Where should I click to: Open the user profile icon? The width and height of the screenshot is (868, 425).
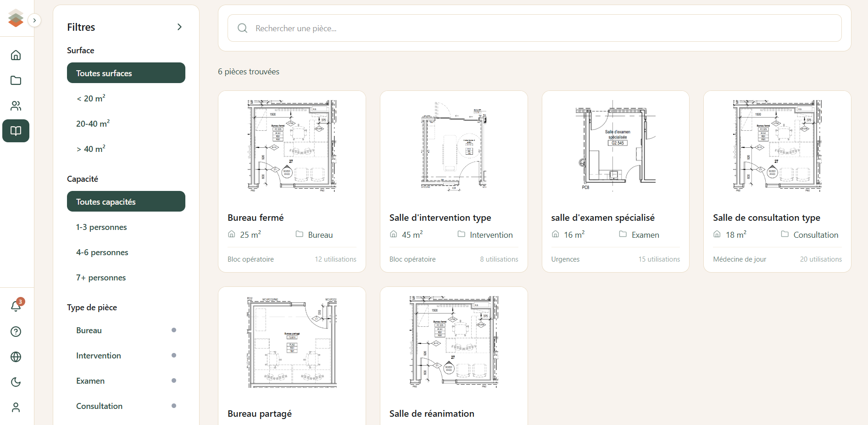pos(16,407)
